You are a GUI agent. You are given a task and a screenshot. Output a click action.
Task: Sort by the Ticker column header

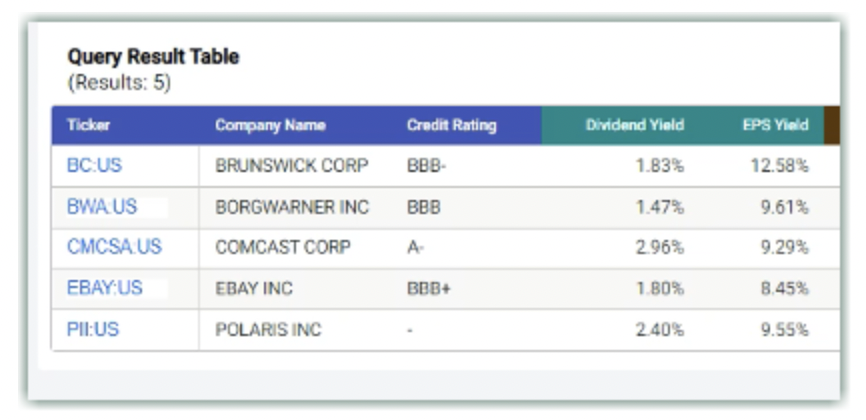click(89, 125)
